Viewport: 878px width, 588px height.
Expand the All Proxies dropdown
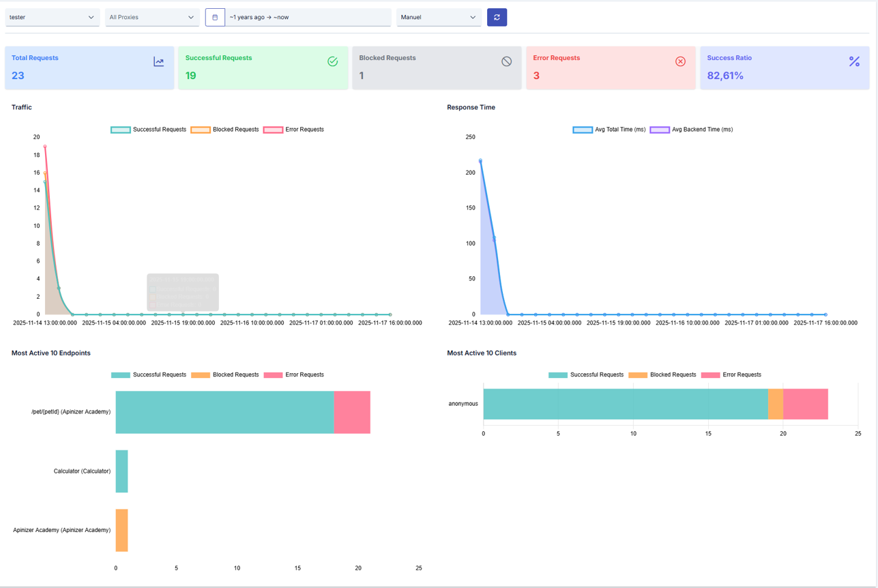pos(152,18)
